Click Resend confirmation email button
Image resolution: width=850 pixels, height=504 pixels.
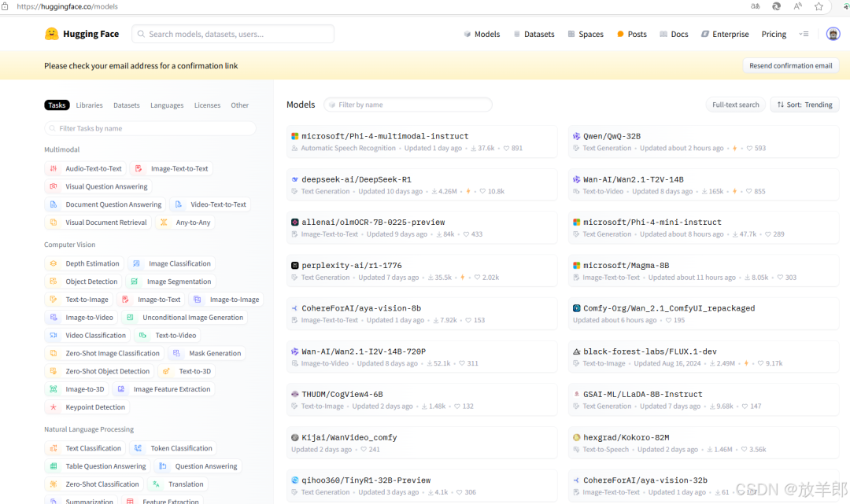[790, 65]
